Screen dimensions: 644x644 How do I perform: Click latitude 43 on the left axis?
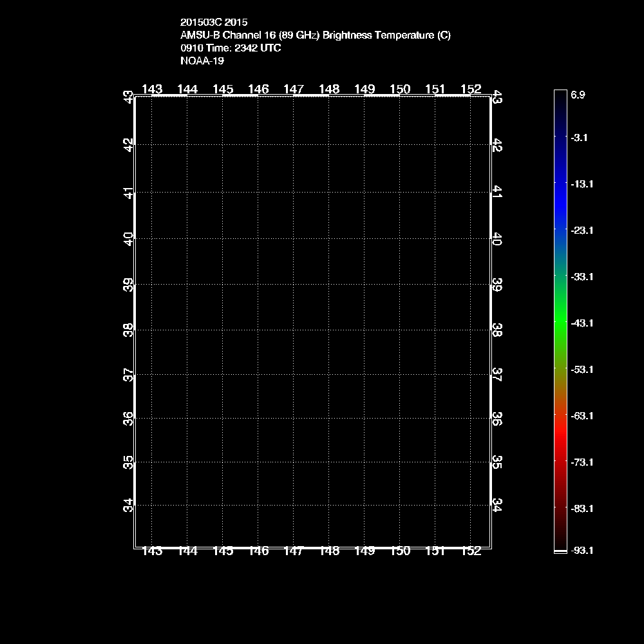pos(129,97)
